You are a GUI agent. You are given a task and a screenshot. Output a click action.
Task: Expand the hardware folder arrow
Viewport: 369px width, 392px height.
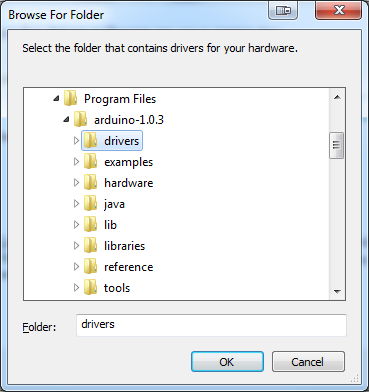point(76,183)
